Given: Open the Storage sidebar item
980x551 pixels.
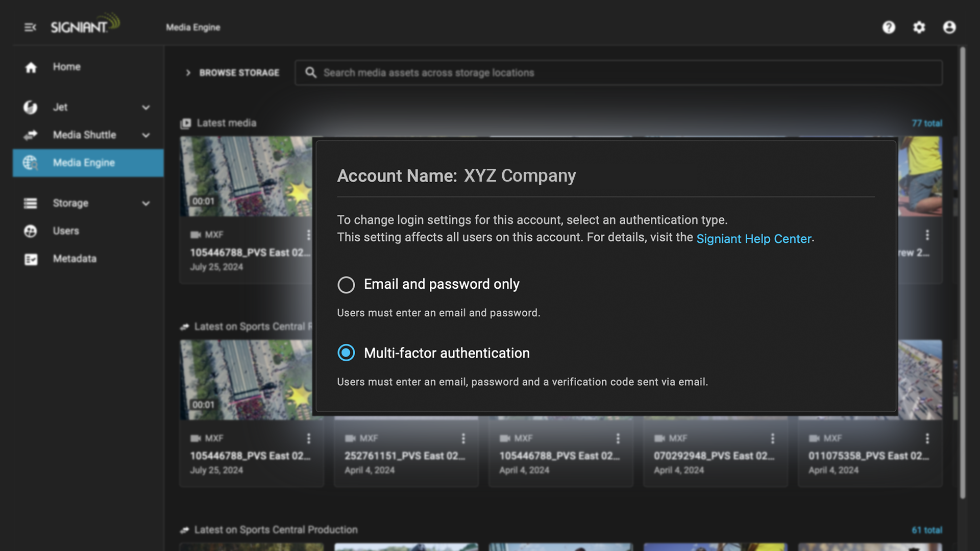Looking at the screenshot, I should (70, 203).
